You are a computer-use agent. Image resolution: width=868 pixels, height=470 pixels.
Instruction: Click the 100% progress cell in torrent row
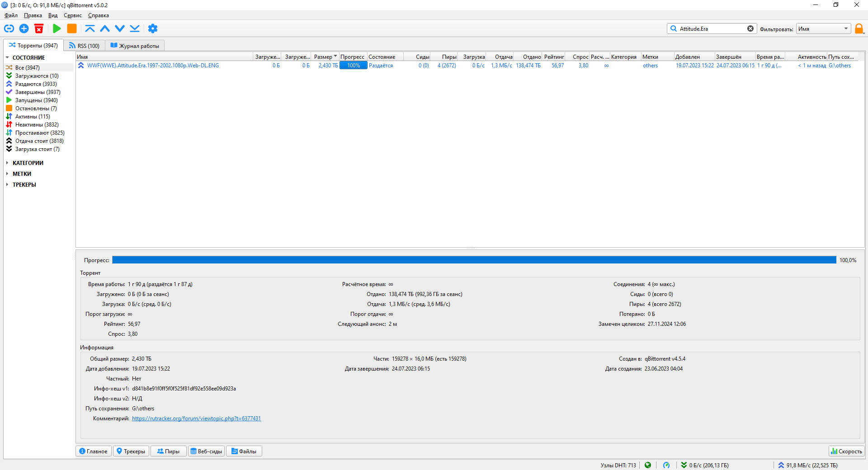tap(354, 66)
